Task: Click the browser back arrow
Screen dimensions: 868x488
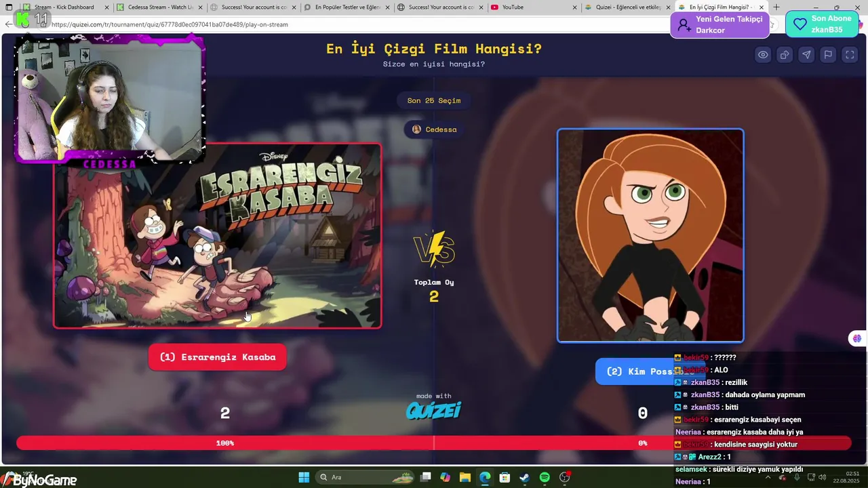Action: point(8,24)
